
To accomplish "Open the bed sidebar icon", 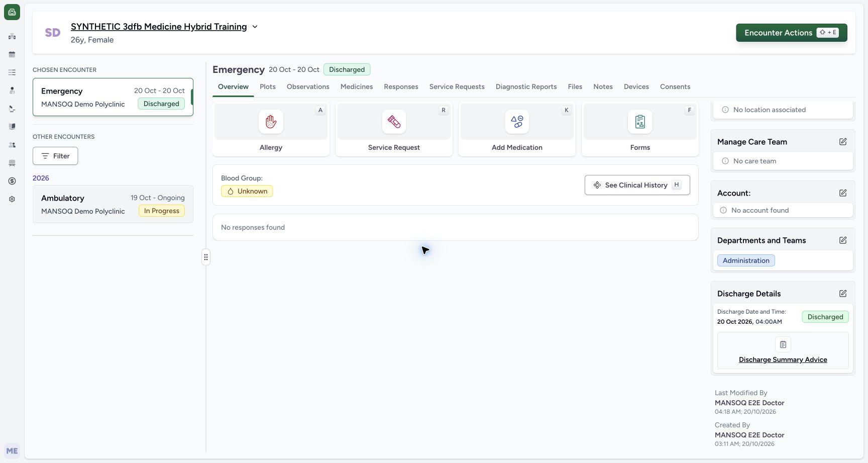I will 12,163.
